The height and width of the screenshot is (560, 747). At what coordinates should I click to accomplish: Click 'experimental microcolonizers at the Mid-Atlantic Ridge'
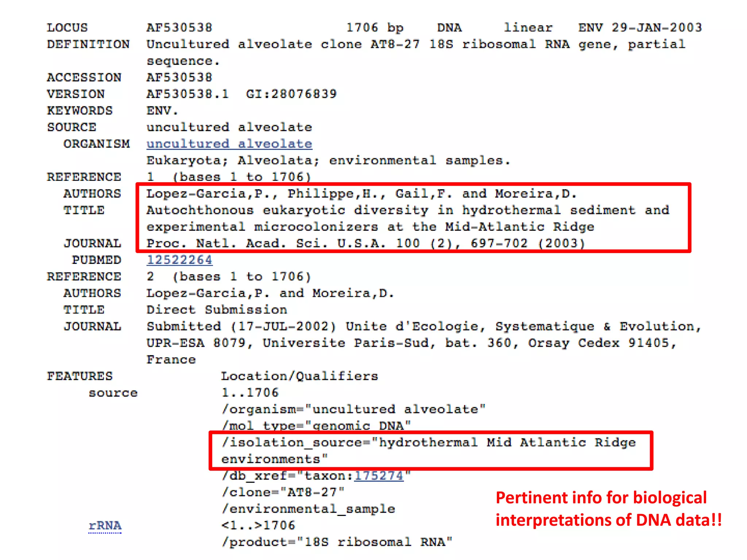(x=370, y=227)
